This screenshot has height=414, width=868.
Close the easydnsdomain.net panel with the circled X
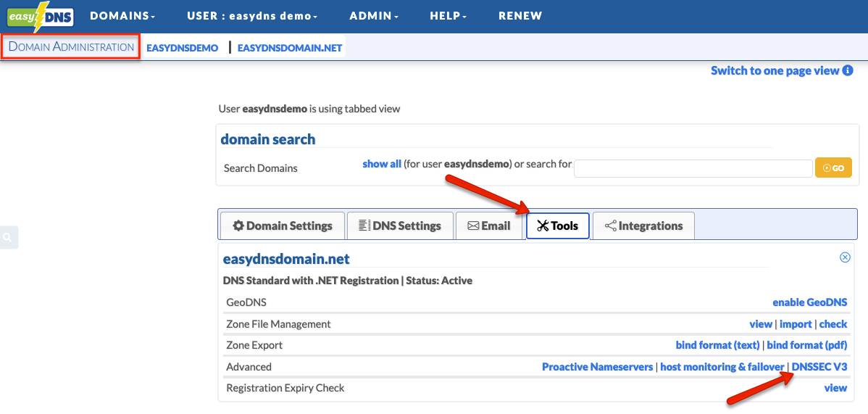tap(845, 257)
